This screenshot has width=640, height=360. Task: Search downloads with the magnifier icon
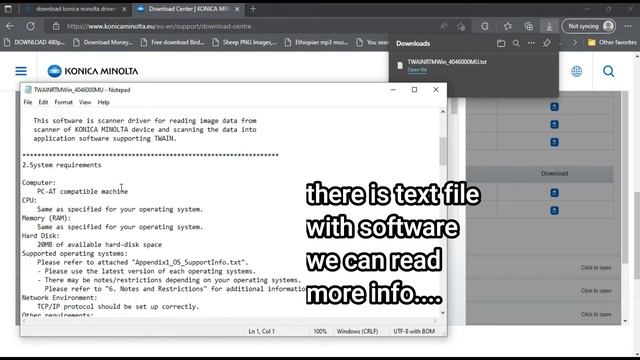516,43
